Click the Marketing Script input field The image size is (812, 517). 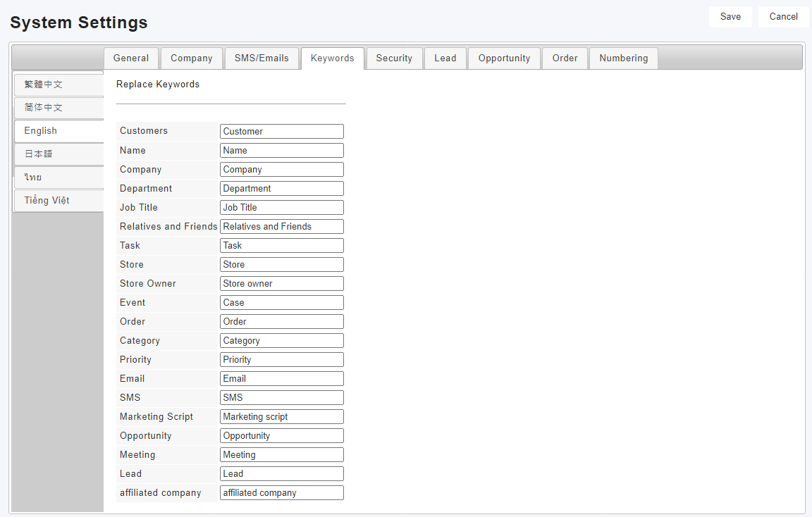click(x=281, y=417)
